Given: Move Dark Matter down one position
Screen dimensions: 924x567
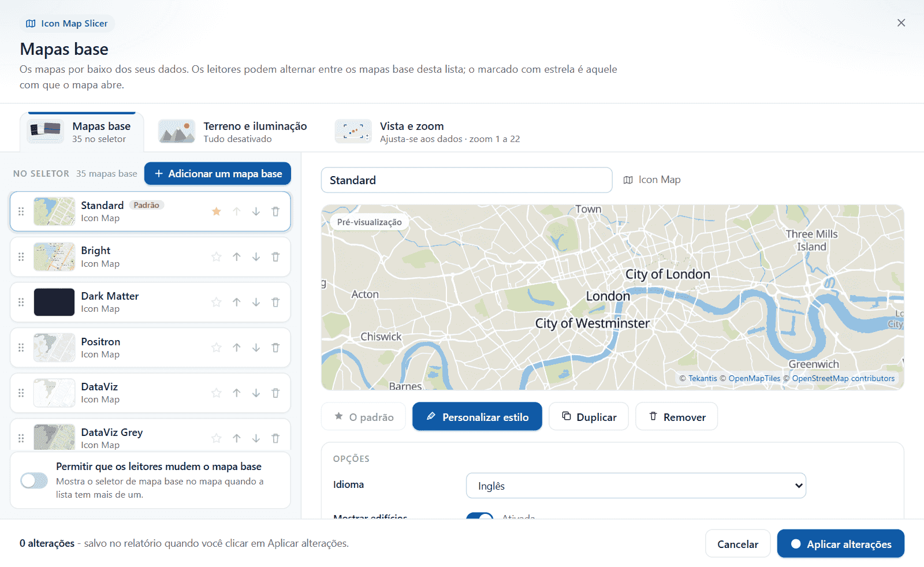Looking at the screenshot, I should click(256, 302).
